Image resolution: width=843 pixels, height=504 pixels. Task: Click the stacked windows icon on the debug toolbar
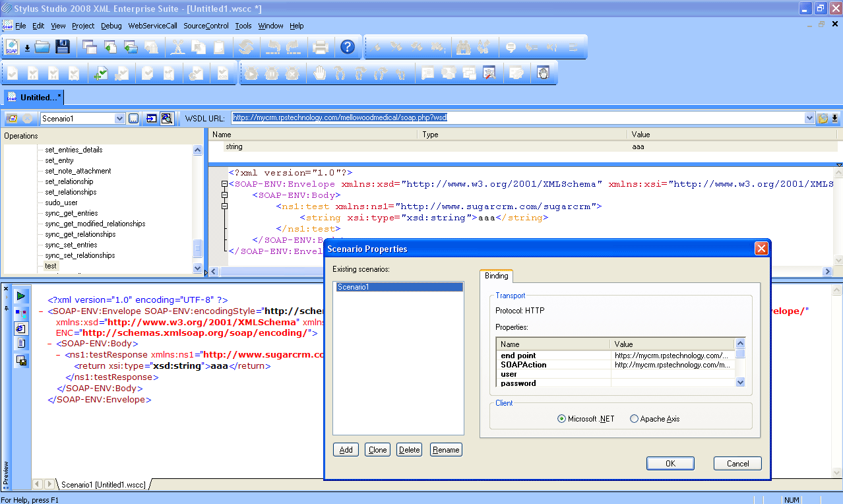(470, 73)
